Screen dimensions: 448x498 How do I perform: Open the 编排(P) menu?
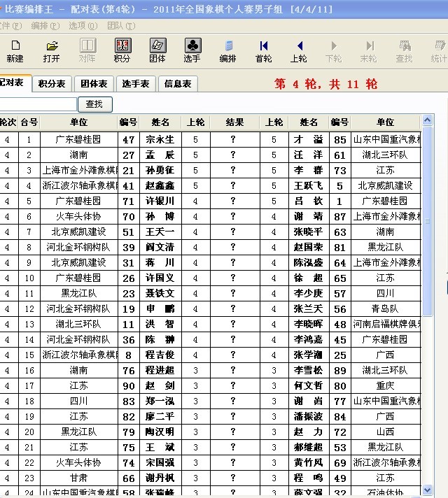(45, 26)
